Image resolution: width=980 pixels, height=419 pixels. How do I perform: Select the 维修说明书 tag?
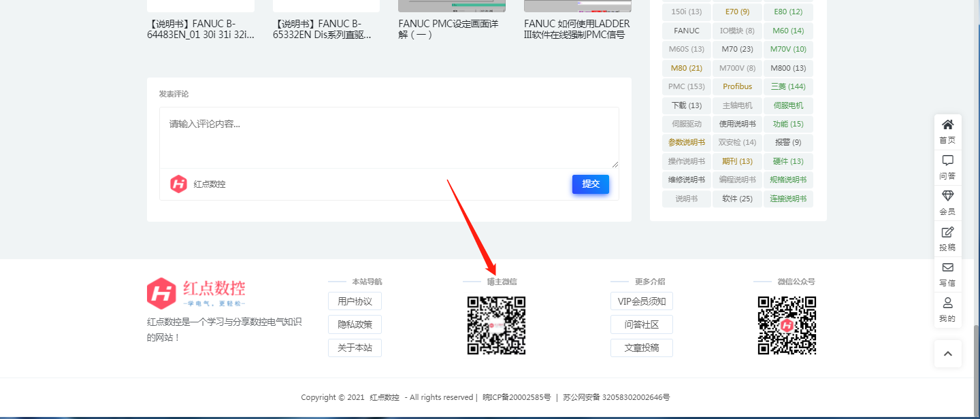tap(687, 180)
